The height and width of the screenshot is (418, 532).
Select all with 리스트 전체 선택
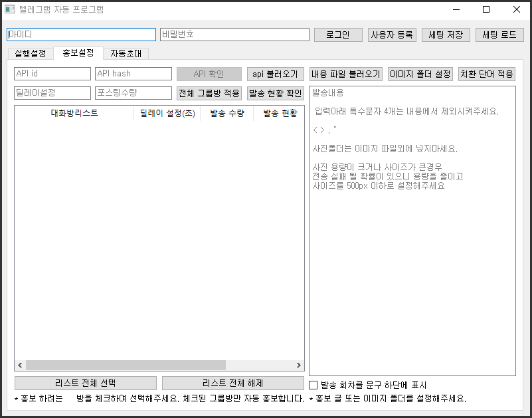[x=86, y=383]
